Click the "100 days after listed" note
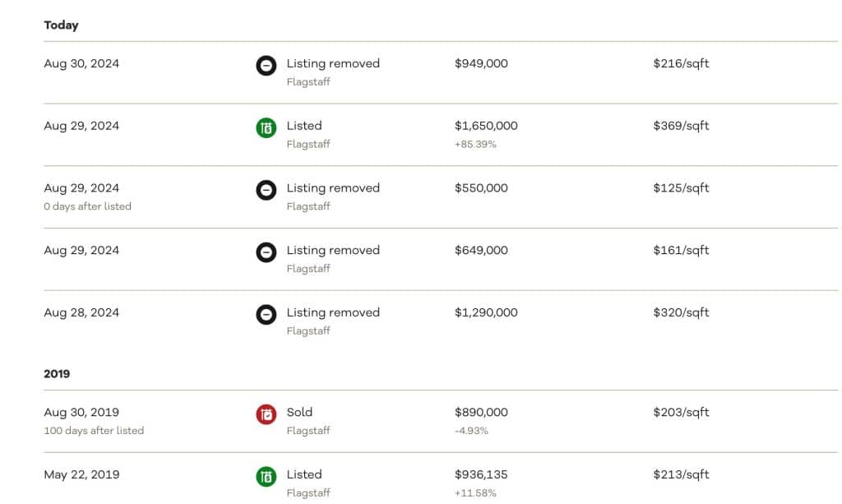Screen dimensions: 842x504 tap(94, 430)
